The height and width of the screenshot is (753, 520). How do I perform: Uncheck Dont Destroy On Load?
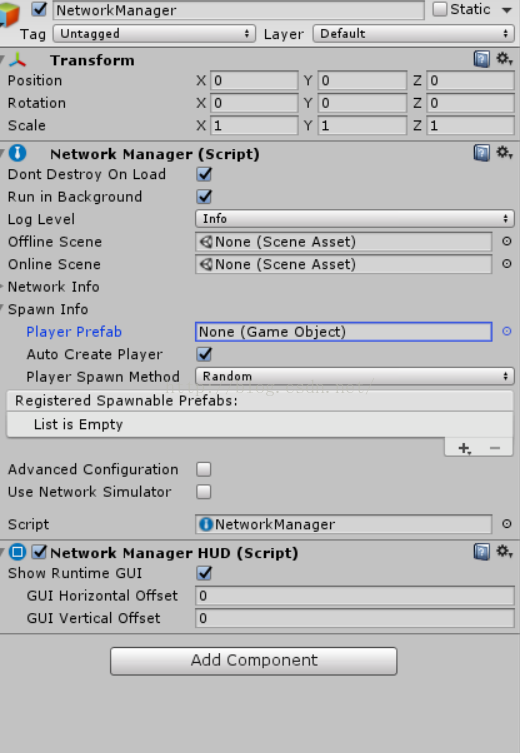204,174
